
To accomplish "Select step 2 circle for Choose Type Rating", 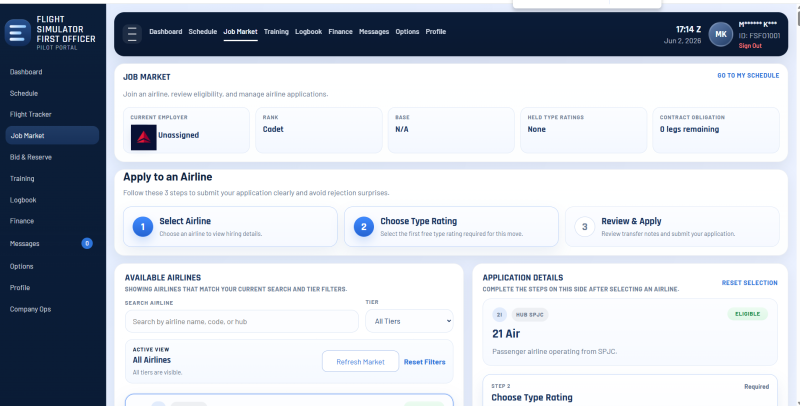I will 364,226.
